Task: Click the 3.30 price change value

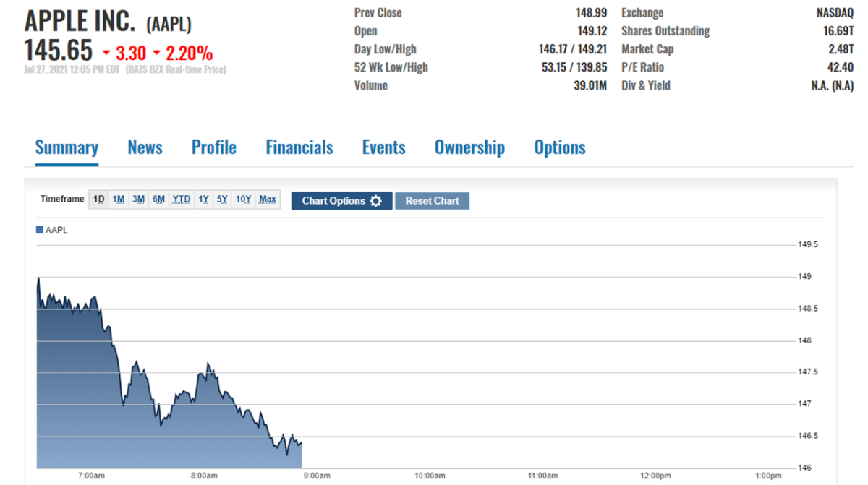Action: tap(131, 53)
